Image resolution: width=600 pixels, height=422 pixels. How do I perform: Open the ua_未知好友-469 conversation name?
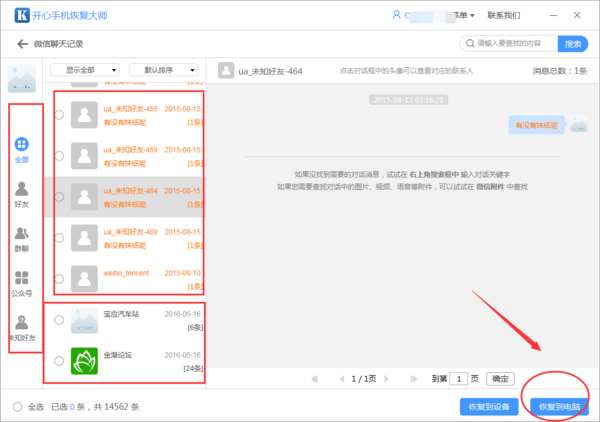pos(130,232)
